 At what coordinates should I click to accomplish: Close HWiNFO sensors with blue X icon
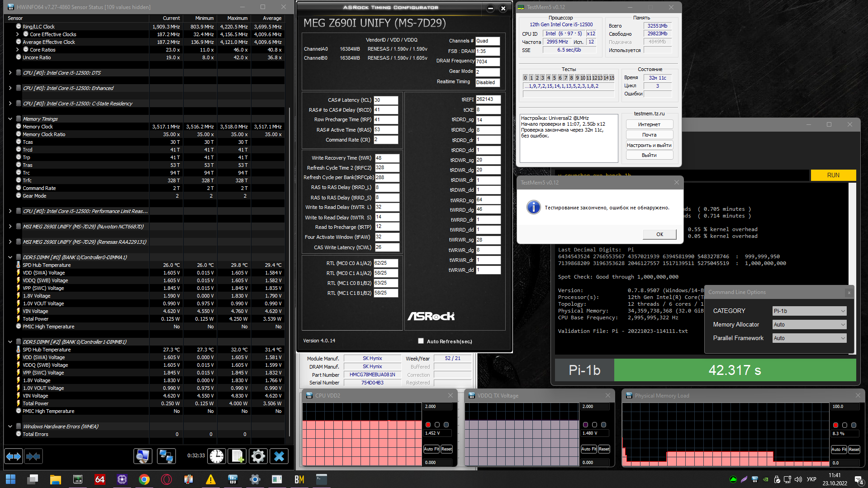pyautogui.click(x=279, y=456)
